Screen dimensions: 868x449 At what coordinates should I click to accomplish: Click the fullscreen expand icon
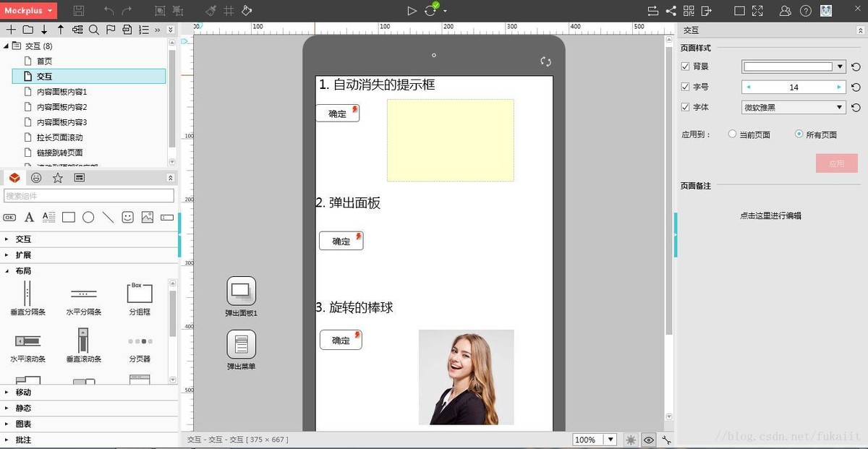[x=757, y=11]
